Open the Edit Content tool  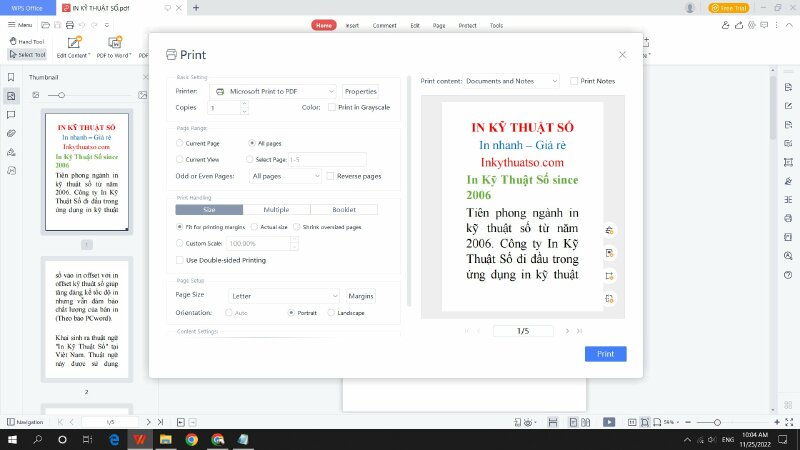pos(73,47)
